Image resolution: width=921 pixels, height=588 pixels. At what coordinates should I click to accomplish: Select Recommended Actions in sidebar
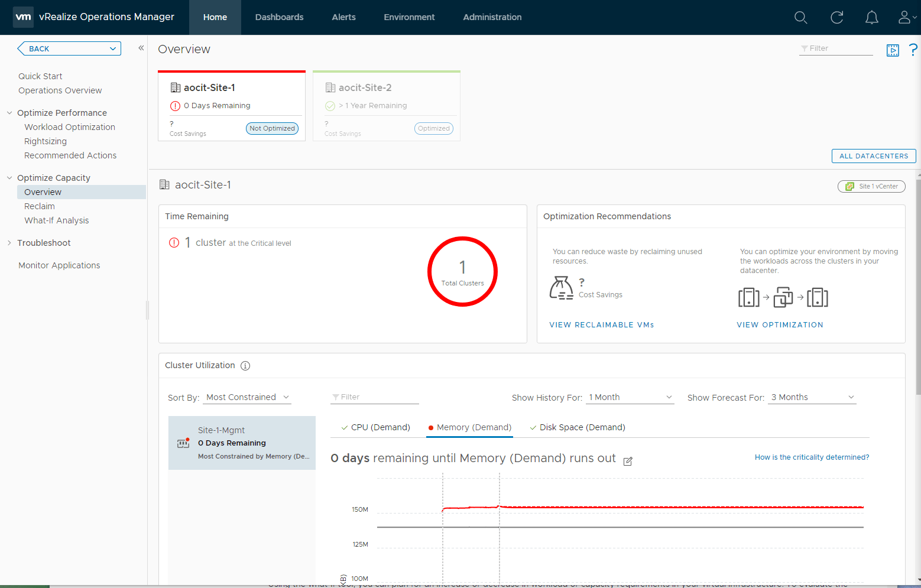tap(70, 155)
